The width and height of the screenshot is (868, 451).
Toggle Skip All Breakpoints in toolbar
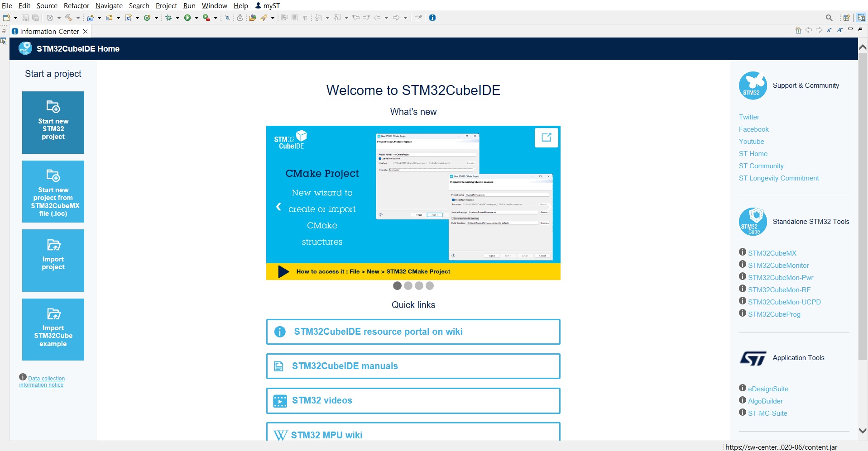227,18
